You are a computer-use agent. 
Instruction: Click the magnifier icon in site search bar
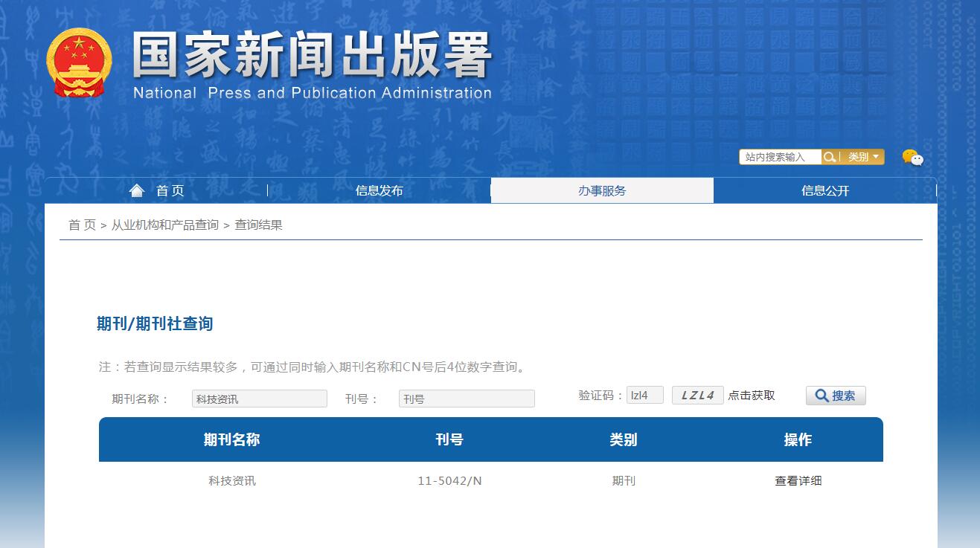click(x=829, y=156)
